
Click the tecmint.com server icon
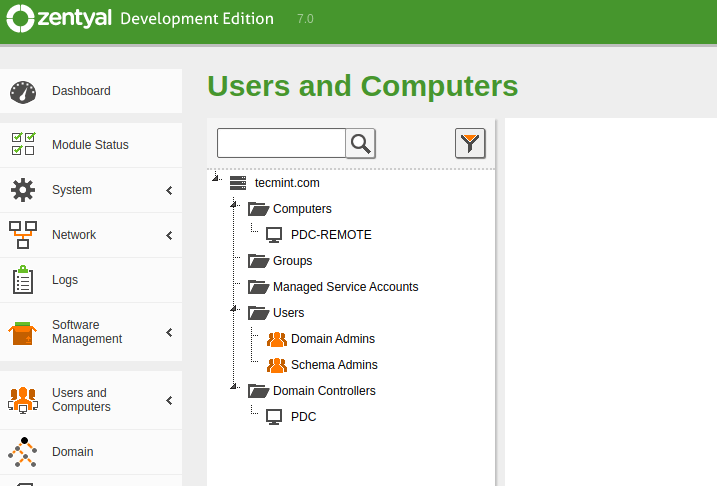click(238, 183)
